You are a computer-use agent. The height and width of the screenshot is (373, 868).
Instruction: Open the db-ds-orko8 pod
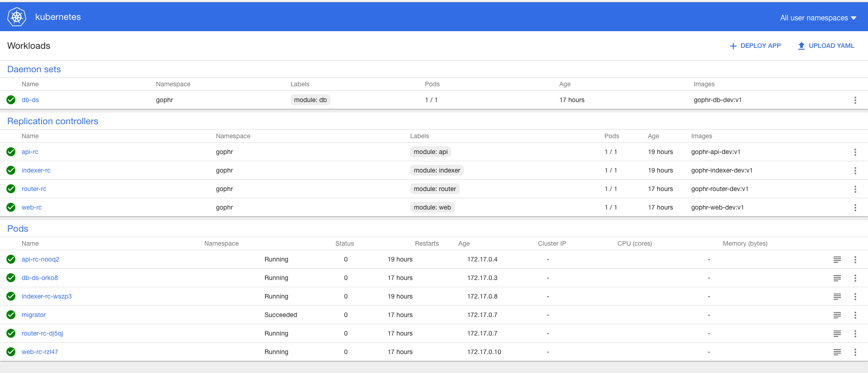click(x=40, y=278)
